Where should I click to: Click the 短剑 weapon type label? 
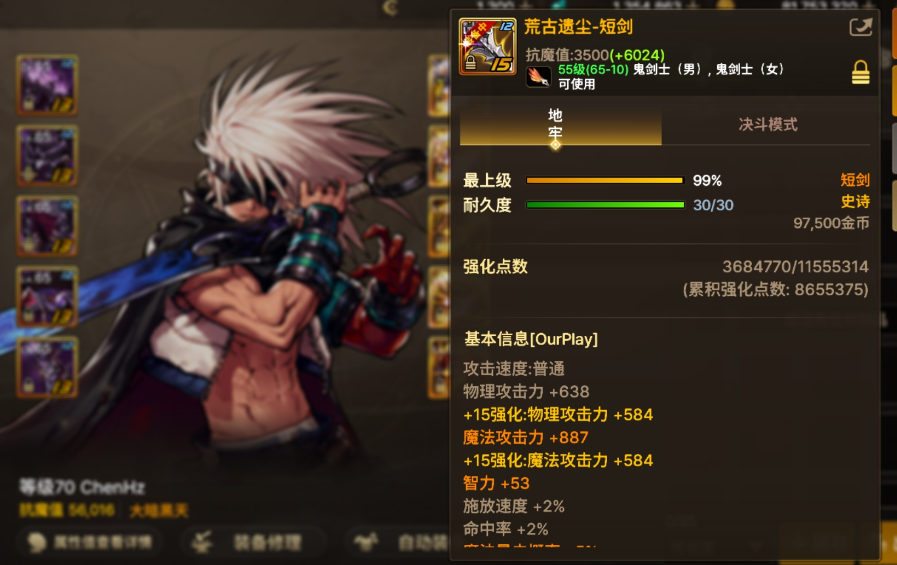pyautogui.click(x=855, y=180)
